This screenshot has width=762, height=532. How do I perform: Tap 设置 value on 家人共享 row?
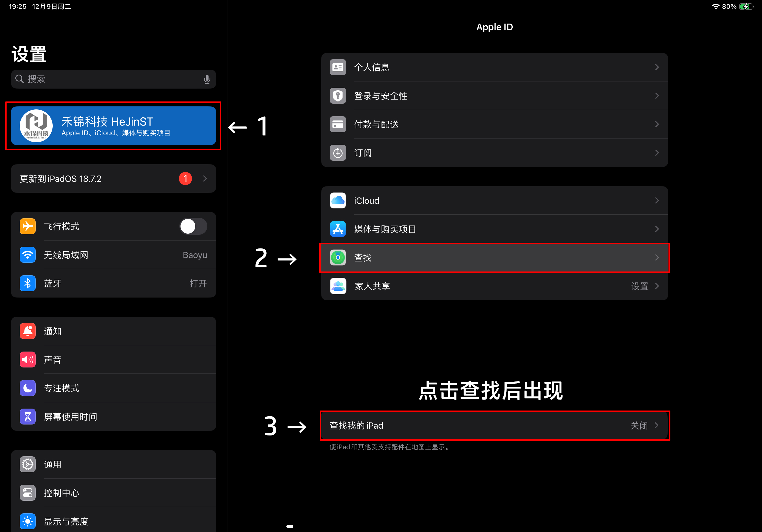(640, 286)
